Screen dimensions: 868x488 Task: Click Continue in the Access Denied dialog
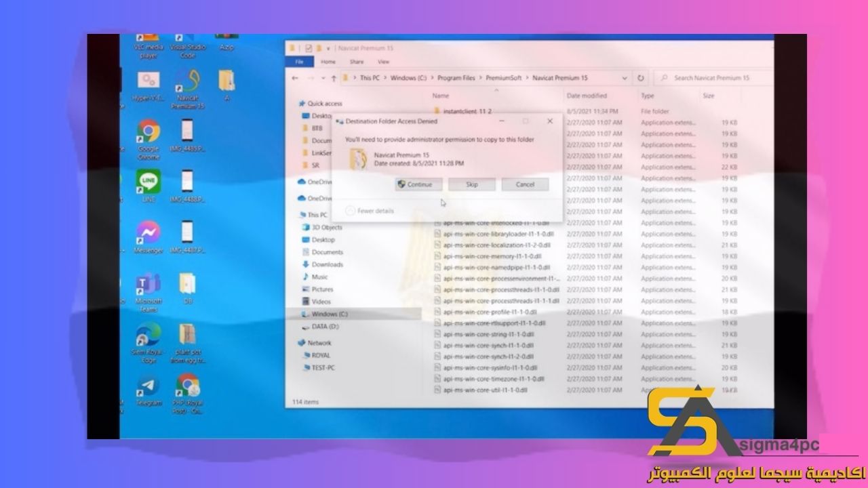pyautogui.click(x=419, y=184)
